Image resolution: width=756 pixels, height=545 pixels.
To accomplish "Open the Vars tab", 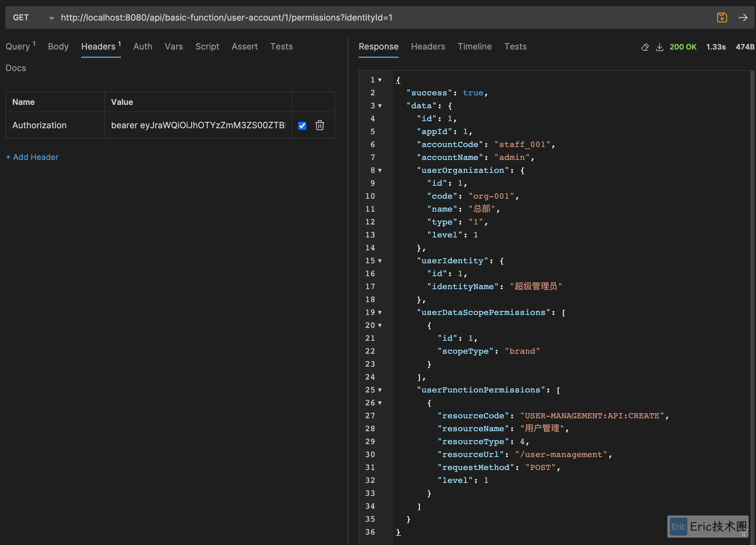I will click(x=174, y=46).
